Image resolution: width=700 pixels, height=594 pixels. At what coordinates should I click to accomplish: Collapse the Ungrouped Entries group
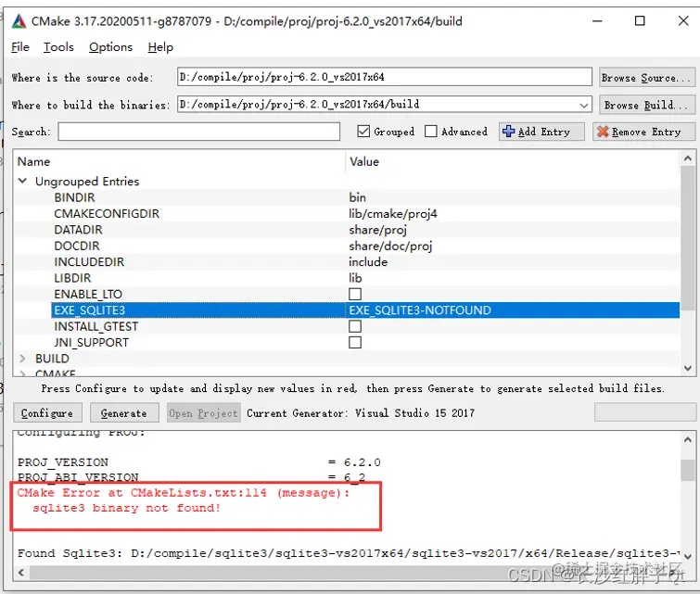coord(22,181)
